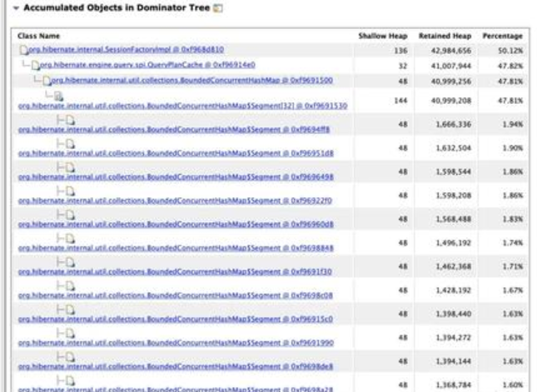The width and height of the screenshot is (537, 392).
Task: Open the Segment[32] @ 0xf9691530 array link
Action: tap(183, 107)
